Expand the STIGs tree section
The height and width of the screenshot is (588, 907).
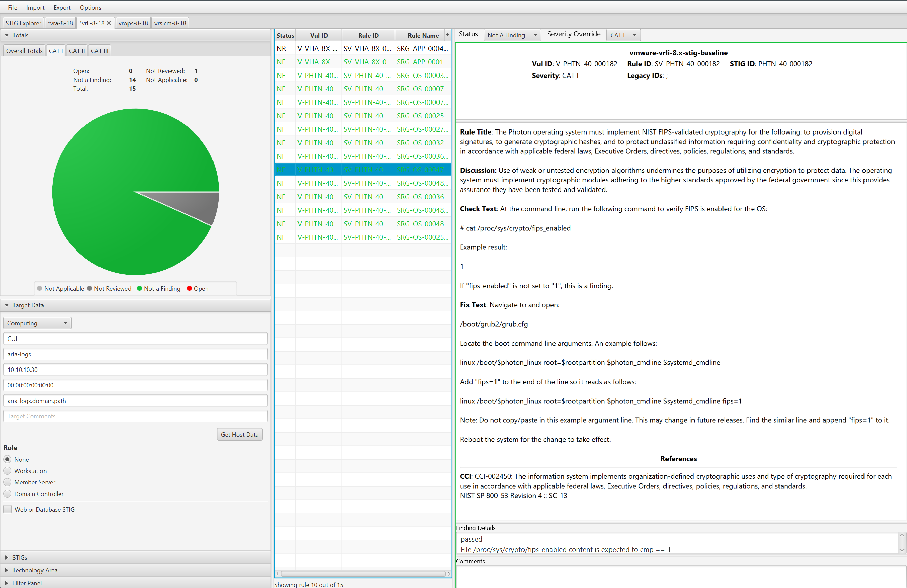[7, 557]
